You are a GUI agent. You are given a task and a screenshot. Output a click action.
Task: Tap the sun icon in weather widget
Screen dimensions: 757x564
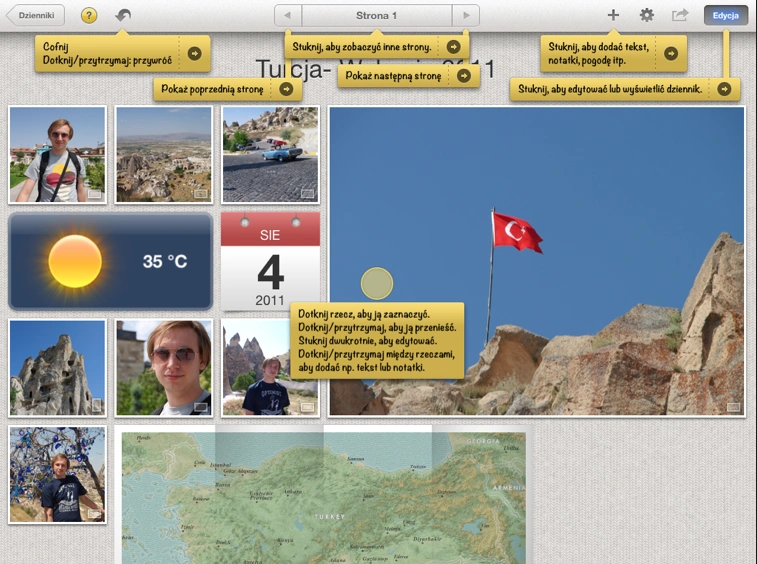pos(75,261)
